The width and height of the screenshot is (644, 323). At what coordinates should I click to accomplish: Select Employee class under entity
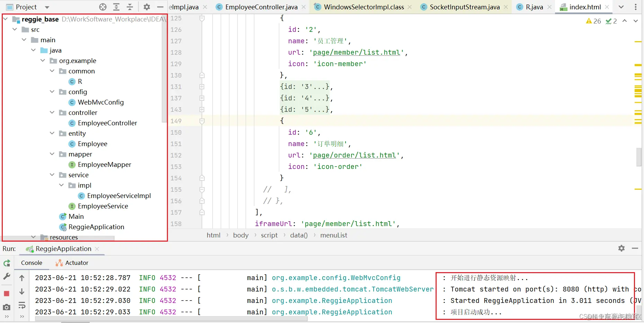click(92, 144)
